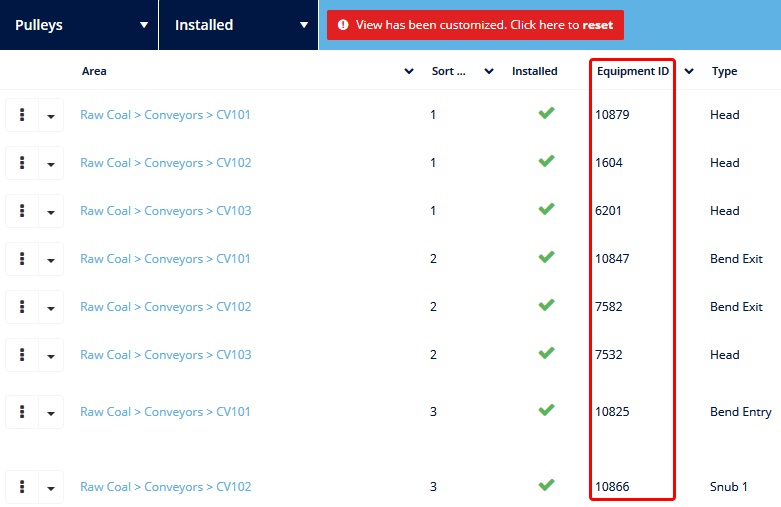The height and width of the screenshot is (507, 781).
Task: Click the Installed column header
Action: point(534,71)
